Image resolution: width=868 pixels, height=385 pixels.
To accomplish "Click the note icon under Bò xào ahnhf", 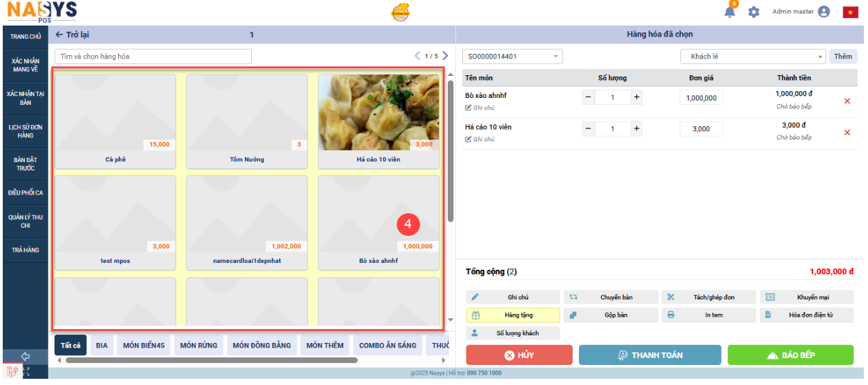I will 469,108.
